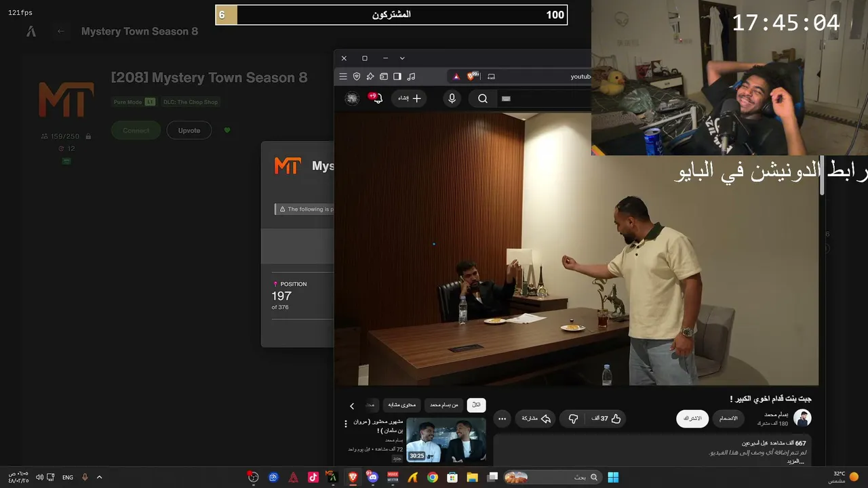Viewport: 868px width, 488px height.
Task: Open Windows Start menu
Action: pos(613,477)
